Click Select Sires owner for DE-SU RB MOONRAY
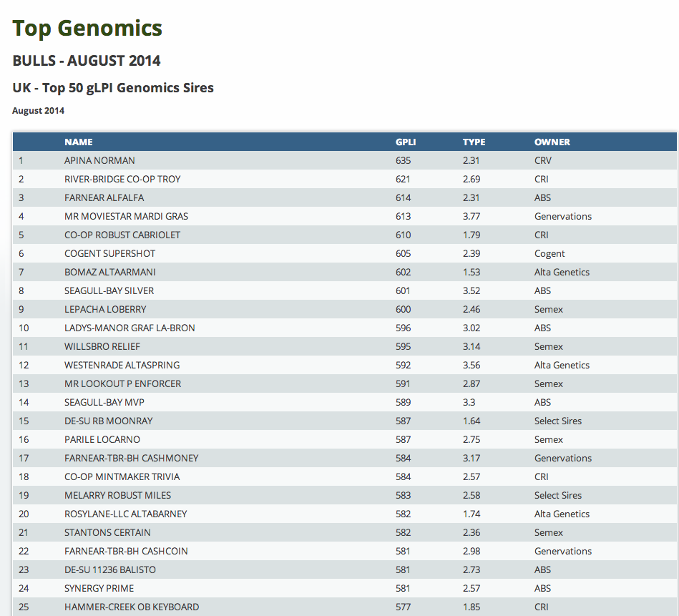This screenshot has height=616, width=679. pos(558,421)
